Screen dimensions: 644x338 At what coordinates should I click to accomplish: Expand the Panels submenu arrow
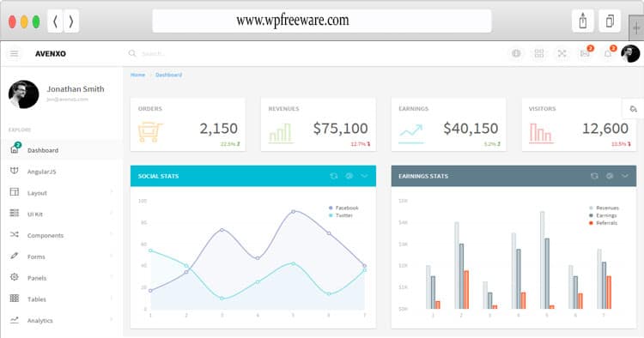[x=112, y=277]
